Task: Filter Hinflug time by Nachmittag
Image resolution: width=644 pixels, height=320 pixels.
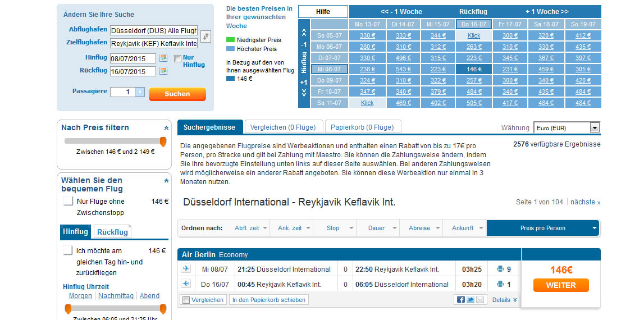Action: pos(116,296)
